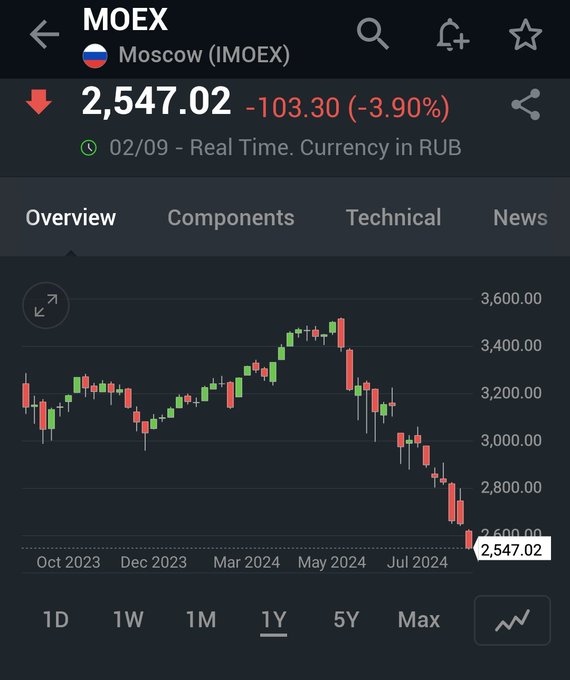Select the 1D chart range
570x680 pixels.
pos(56,619)
